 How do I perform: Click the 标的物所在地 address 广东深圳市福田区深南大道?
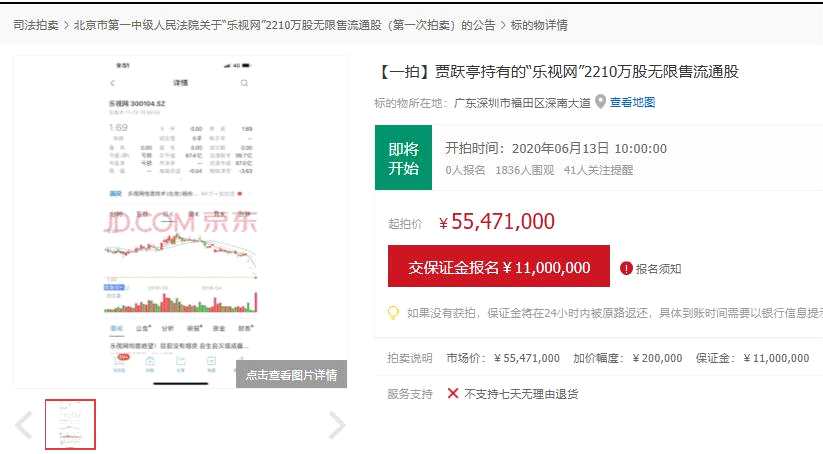click(522, 103)
